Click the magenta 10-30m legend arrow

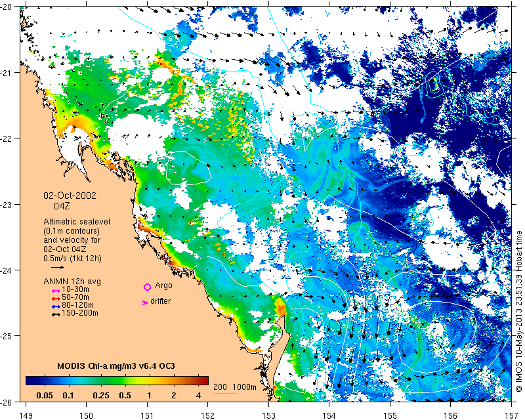56,290
